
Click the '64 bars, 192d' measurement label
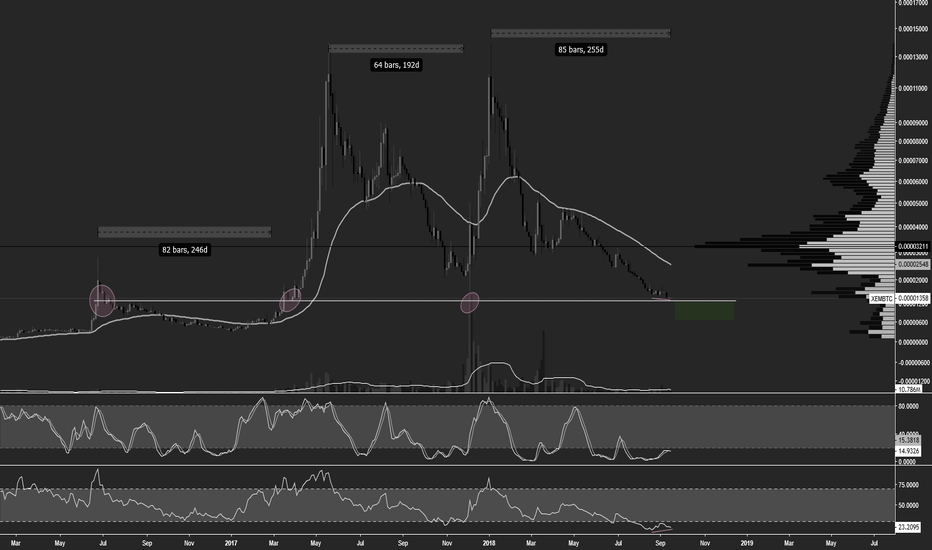(396, 65)
